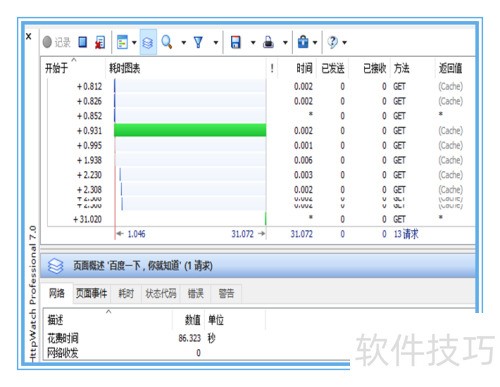The image size is (500, 387).
Task: Open the Help dropdown arrow
Action: (x=344, y=42)
